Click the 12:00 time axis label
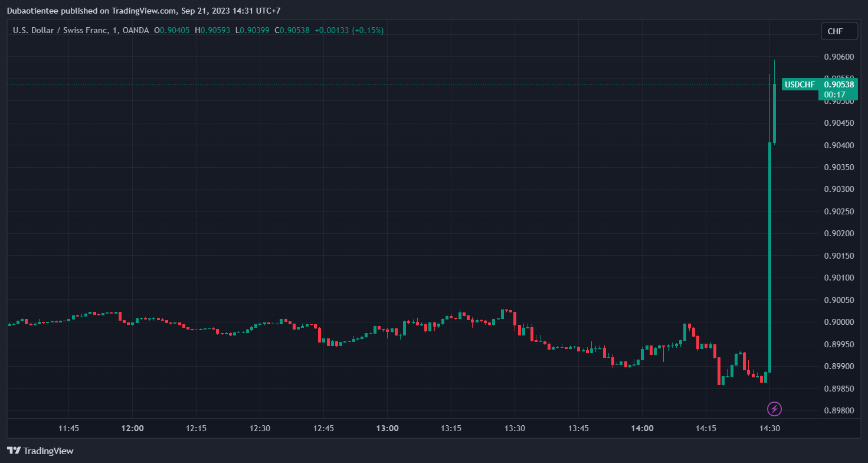868x463 pixels. [132, 428]
